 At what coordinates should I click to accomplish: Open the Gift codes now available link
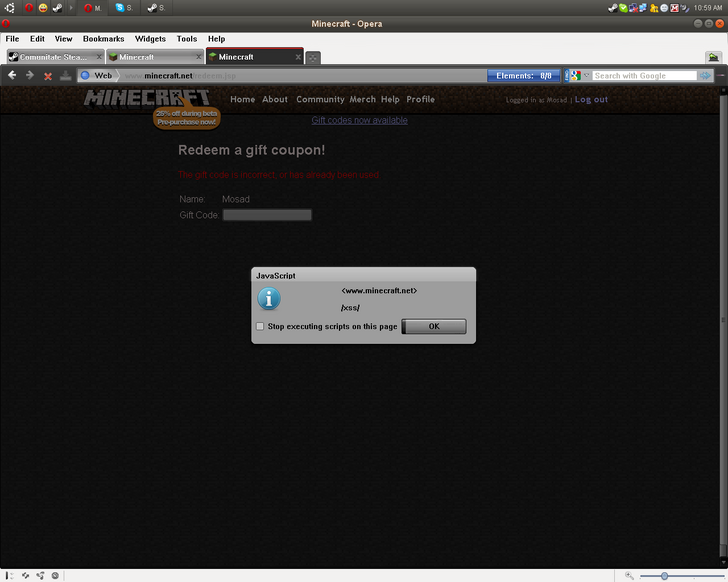pyautogui.click(x=359, y=120)
